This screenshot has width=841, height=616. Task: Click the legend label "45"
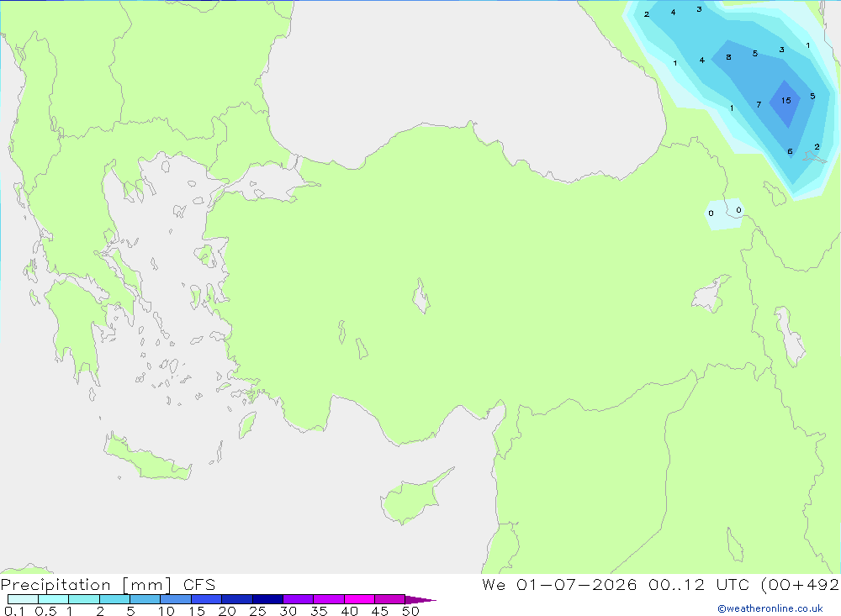pyautogui.click(x=380, y=611)
